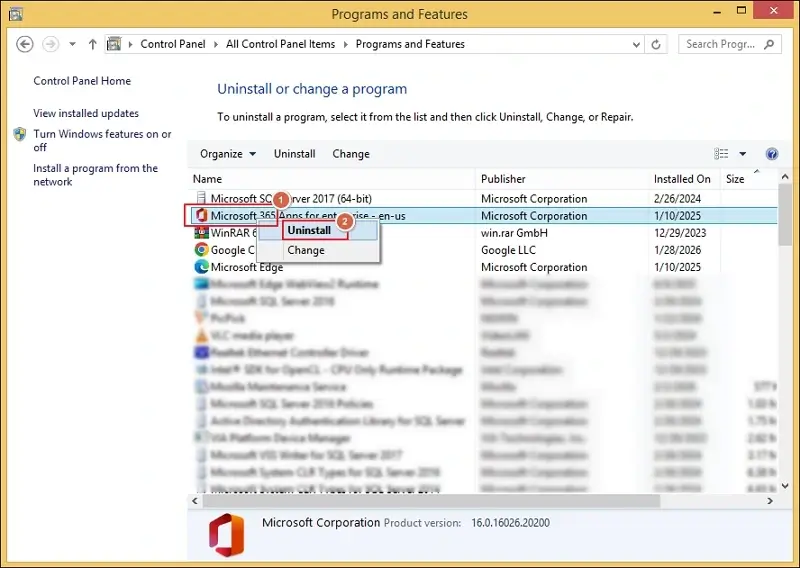Click the Microsoft 365 Office icon in list
The image size is (800, 568).
[200, 216]
